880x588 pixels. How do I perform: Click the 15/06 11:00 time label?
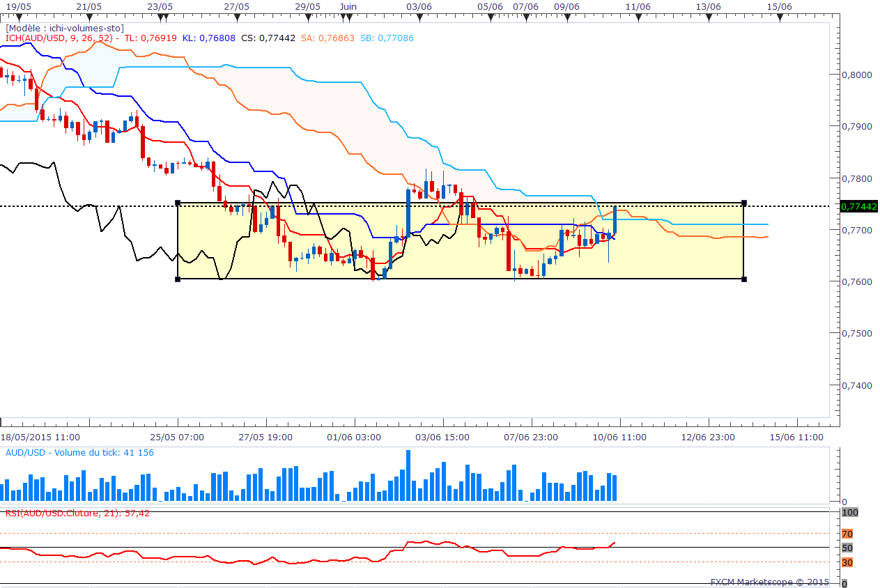click(797, 438)
